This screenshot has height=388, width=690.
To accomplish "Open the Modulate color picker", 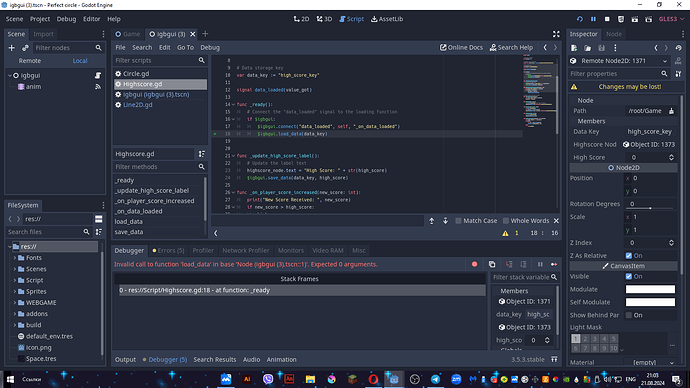I will coord(650,289).
